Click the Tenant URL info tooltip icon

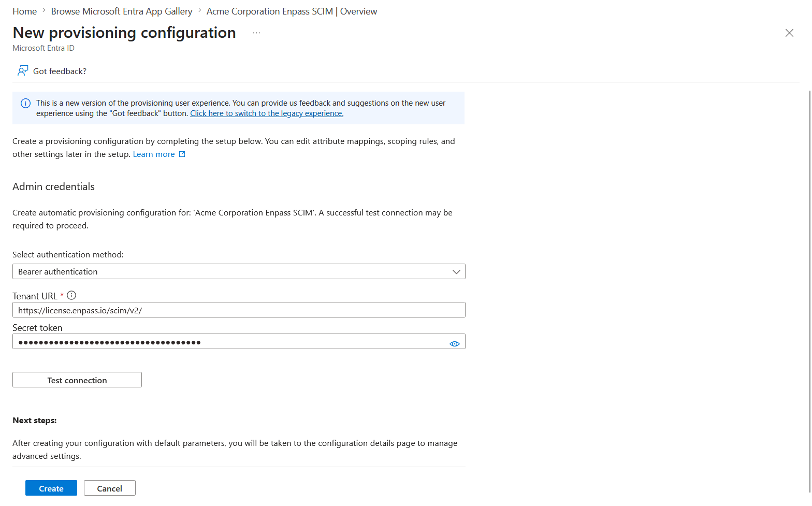point(71,295)
